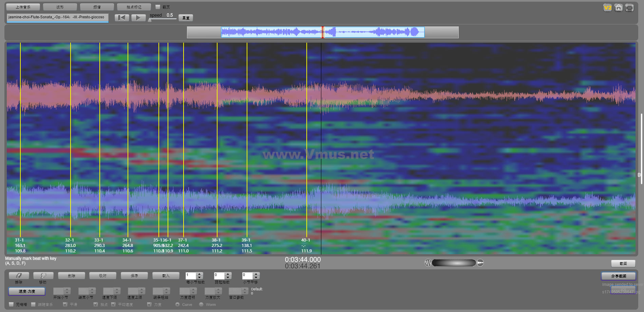Rewind to the start of track
This screenshot has width=644, height=312.
pos(122,18)
